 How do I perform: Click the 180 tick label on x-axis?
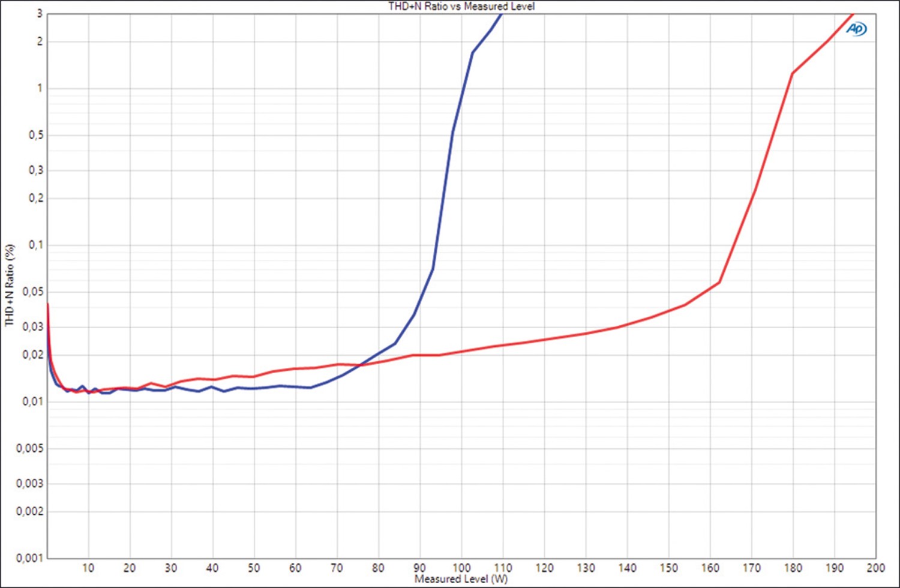click(x=793, y=568)
